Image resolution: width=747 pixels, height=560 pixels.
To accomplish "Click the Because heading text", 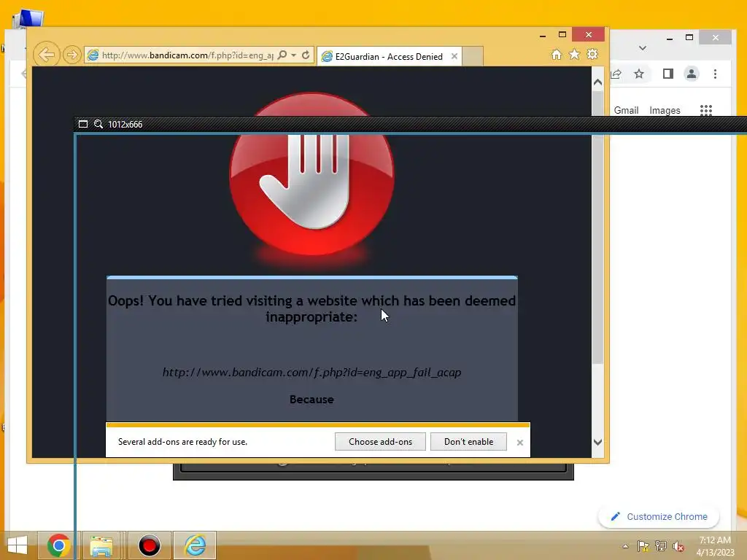I will click(311, 400).
